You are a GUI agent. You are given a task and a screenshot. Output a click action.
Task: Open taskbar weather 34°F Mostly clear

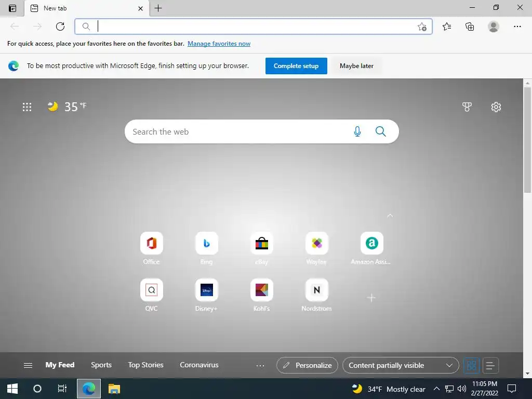[388, 389]
